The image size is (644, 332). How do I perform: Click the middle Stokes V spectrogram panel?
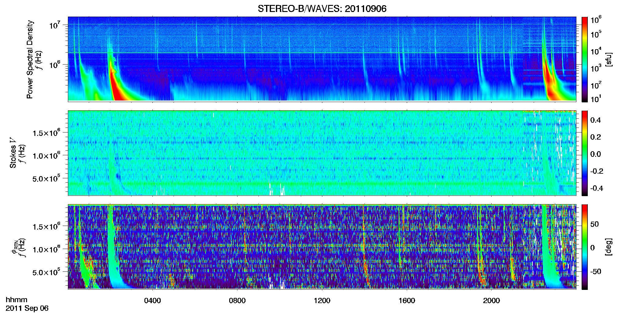(x=322, y=153)
